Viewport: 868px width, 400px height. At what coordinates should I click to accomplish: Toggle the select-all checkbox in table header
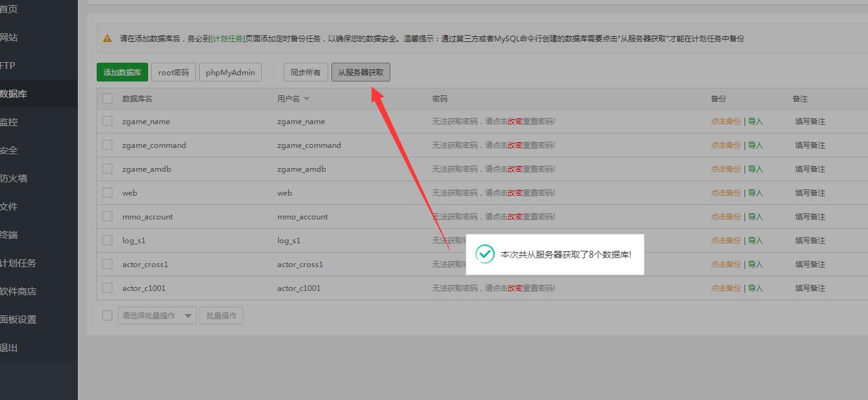[x=107, y=98]
